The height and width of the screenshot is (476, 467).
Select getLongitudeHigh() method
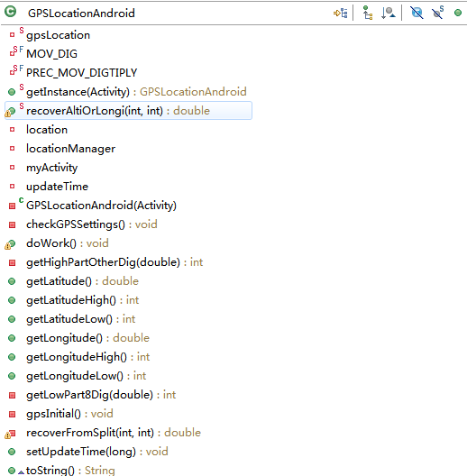87,357
